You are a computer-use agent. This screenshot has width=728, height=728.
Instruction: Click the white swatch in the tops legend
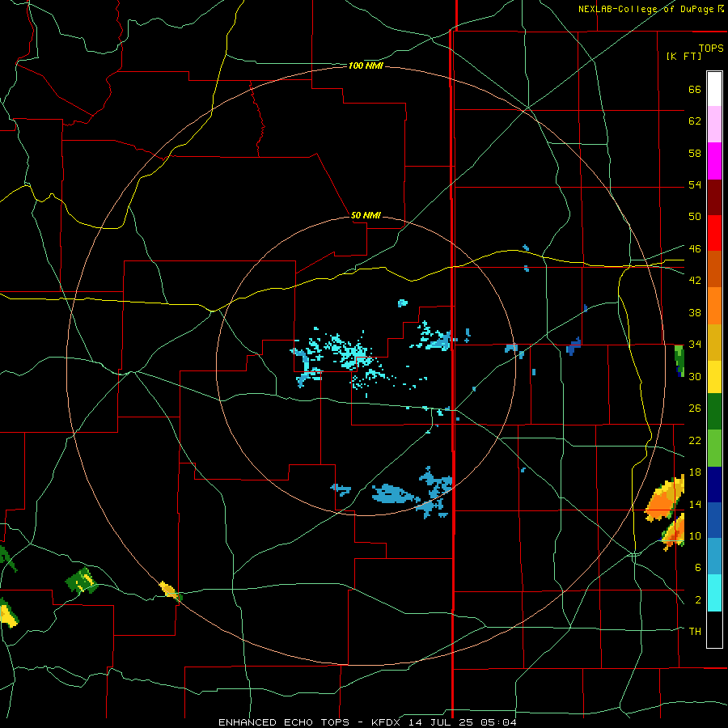[x=714, y=89]
